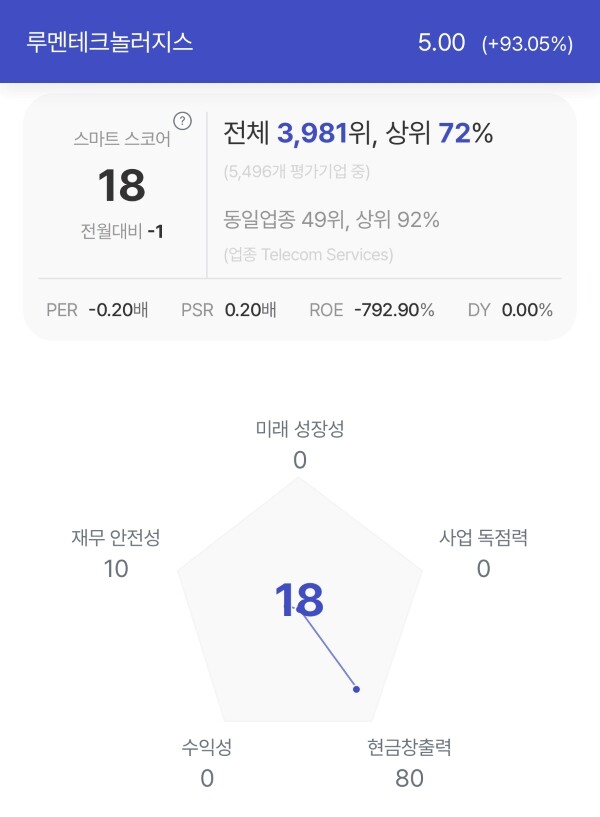Select the 수익성 axis label
The height and width of the screenshot is (817, 600).
207,747
